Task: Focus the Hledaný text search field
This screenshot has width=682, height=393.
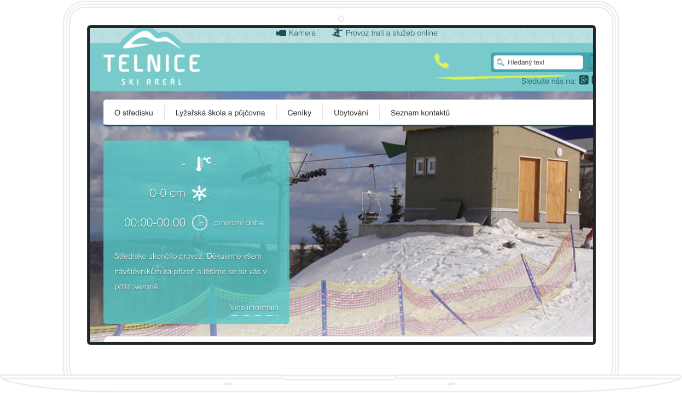Action: (538, 63)
